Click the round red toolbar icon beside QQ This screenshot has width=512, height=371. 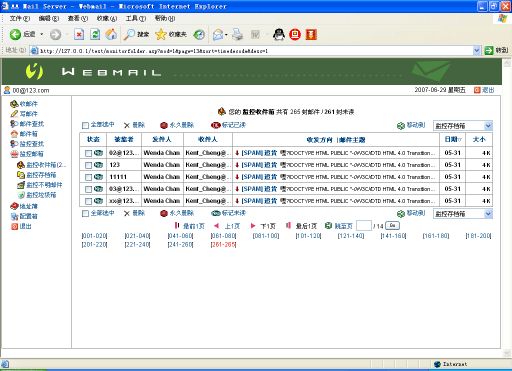pyautogui.click(x=295, y=34)
